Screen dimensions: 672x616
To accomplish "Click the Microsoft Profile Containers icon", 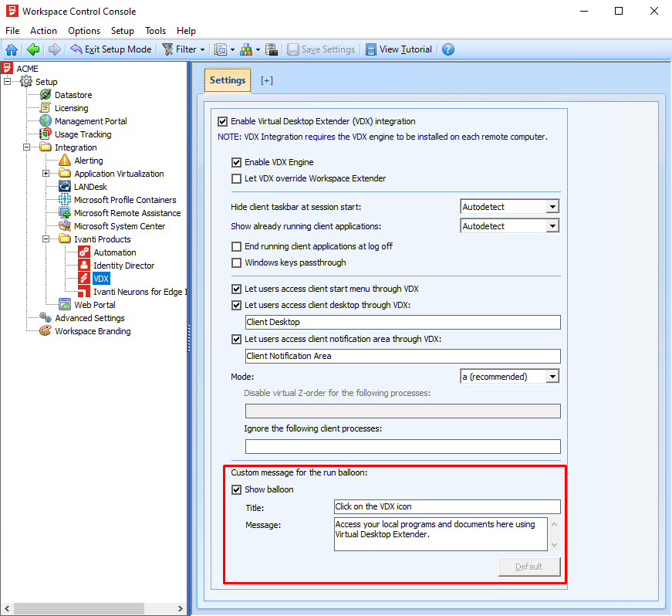I will point(65,200).
